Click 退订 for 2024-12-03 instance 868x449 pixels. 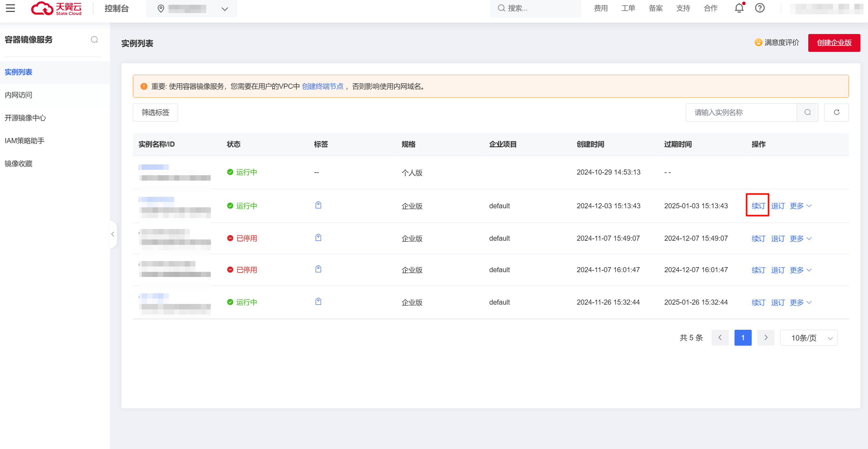pos(778,206)
